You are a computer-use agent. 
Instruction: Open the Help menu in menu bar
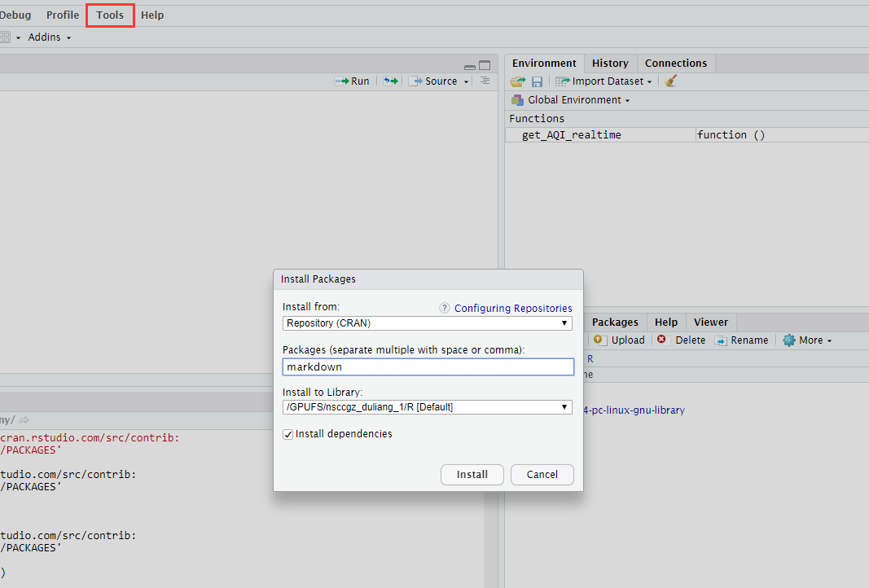pos(151,15)
